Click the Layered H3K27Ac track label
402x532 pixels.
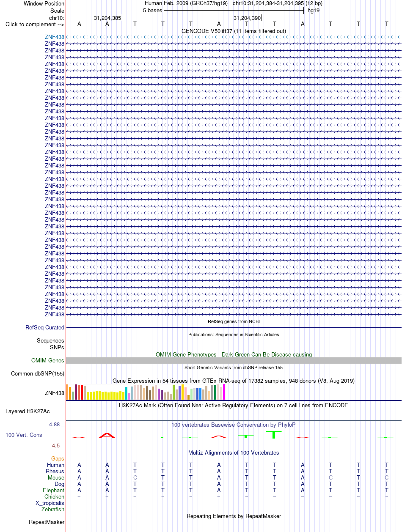click(x=28, y=411)
